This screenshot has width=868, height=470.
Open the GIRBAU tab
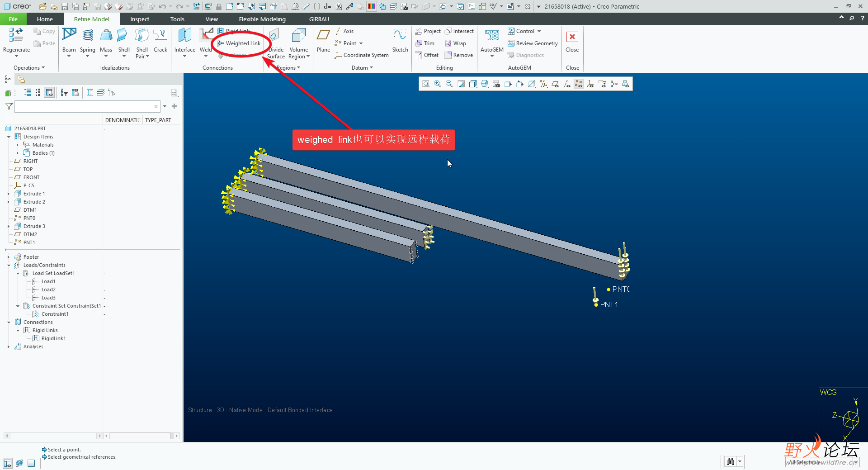(x=319, y=19)
